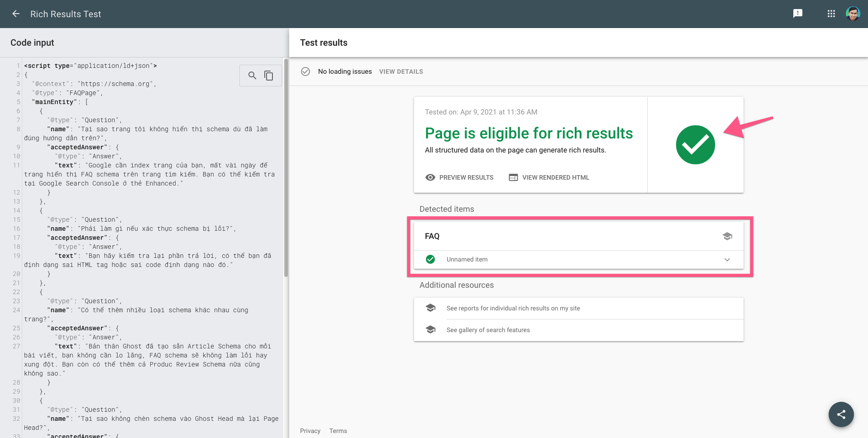The height and width of the screenshot is (438, 868).
Task: Click the Tested on date text
Action: pos(481,112)
